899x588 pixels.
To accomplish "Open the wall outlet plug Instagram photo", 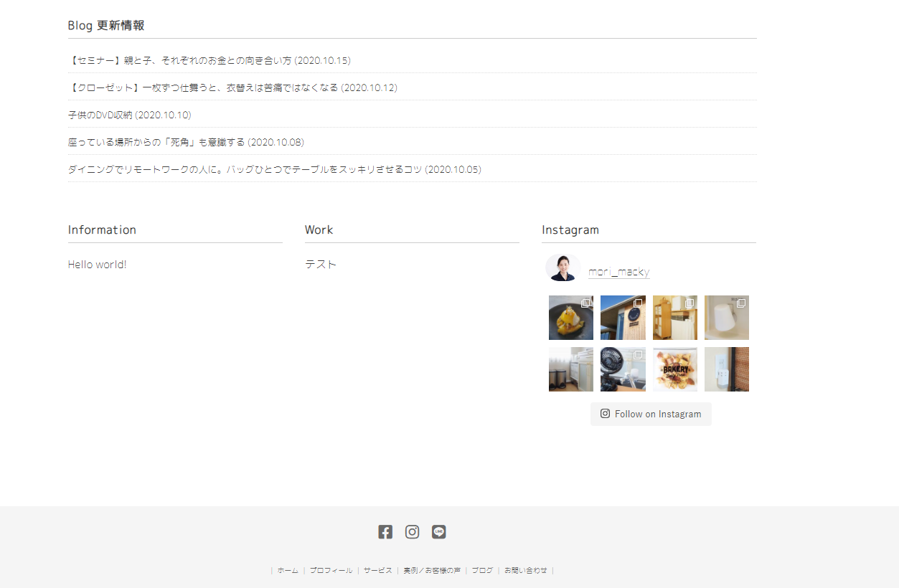I will pyautogui.click(x=727, y=369).
